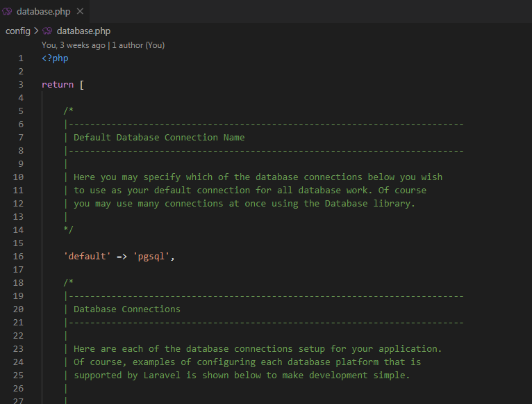The image size is (532, 404).
Task: Show the "1 author (You)" code lens
Action: (x=138, y=45)
